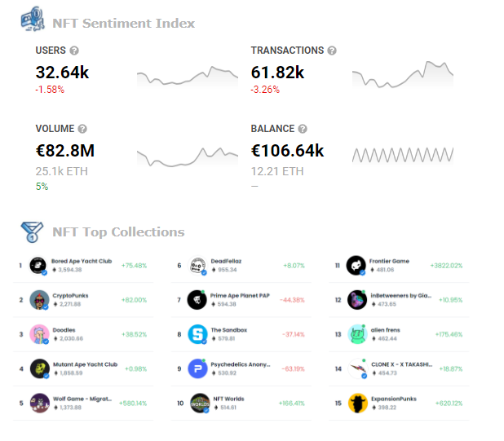Open the Mutant Ape Yacht Club link
Viewport: 504px width, 441px height.
[85, 364]
